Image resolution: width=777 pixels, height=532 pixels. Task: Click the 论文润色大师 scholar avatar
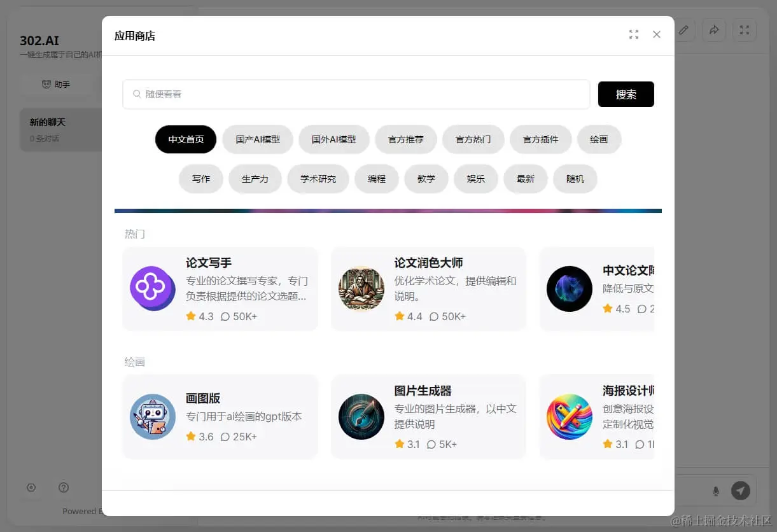click(361, 288)
